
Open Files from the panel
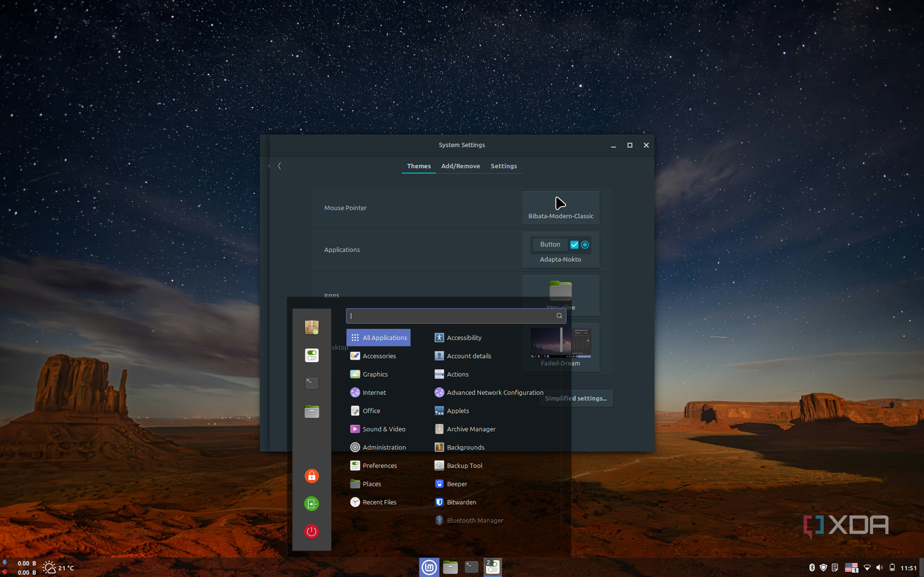450,567
